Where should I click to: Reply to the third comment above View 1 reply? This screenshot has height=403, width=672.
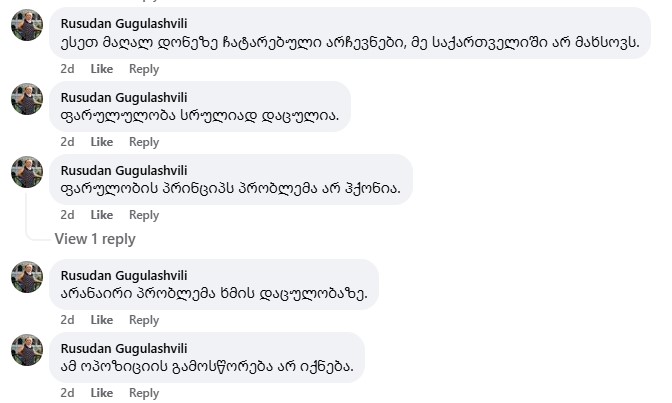[144, 215]
